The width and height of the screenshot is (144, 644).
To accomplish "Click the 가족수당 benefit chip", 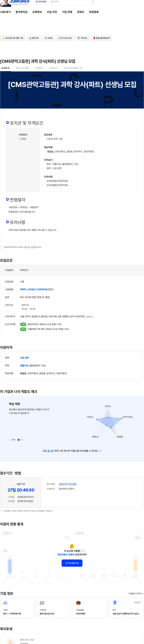I will 82,38.
